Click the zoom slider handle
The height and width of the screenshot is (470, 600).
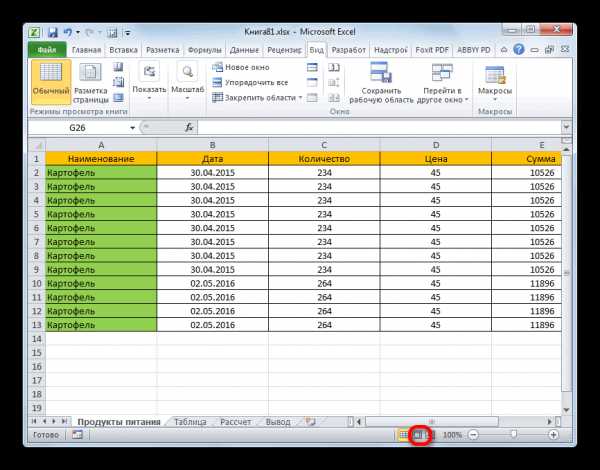tap(514, 434)
